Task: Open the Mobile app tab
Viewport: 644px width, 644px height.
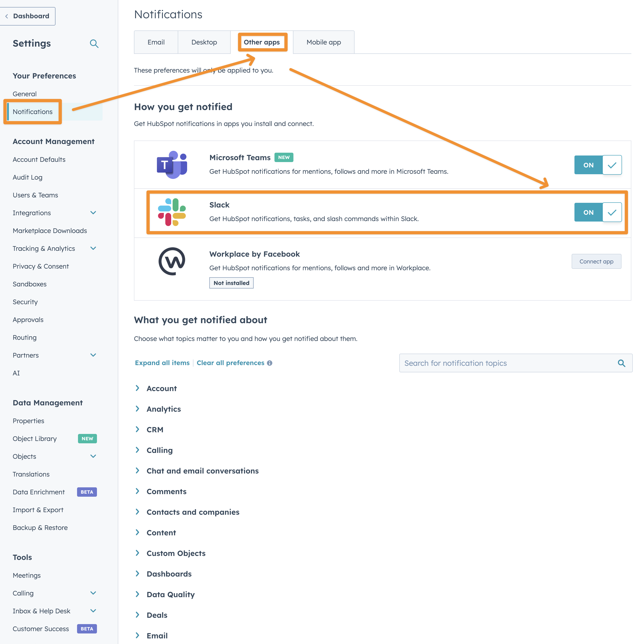Action: [324, 42]
